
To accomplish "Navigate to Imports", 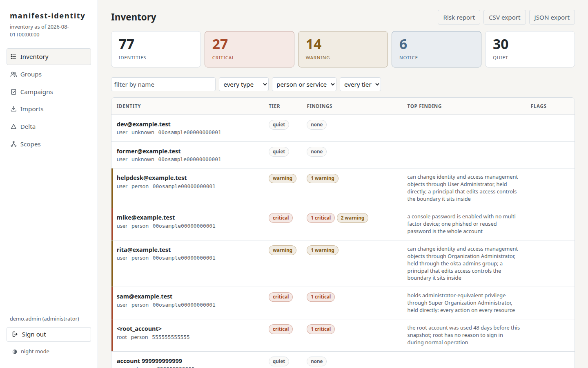I will click(x=49, y=109).
